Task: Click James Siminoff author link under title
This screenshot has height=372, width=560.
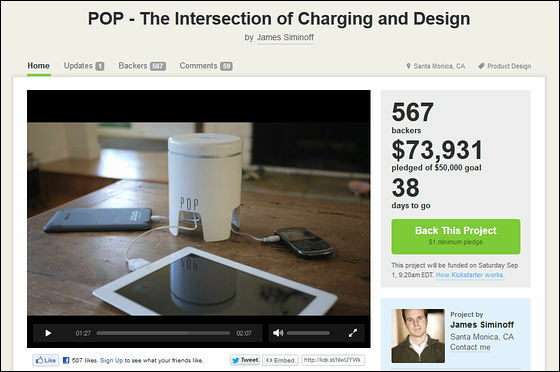Action: point(285,37)
